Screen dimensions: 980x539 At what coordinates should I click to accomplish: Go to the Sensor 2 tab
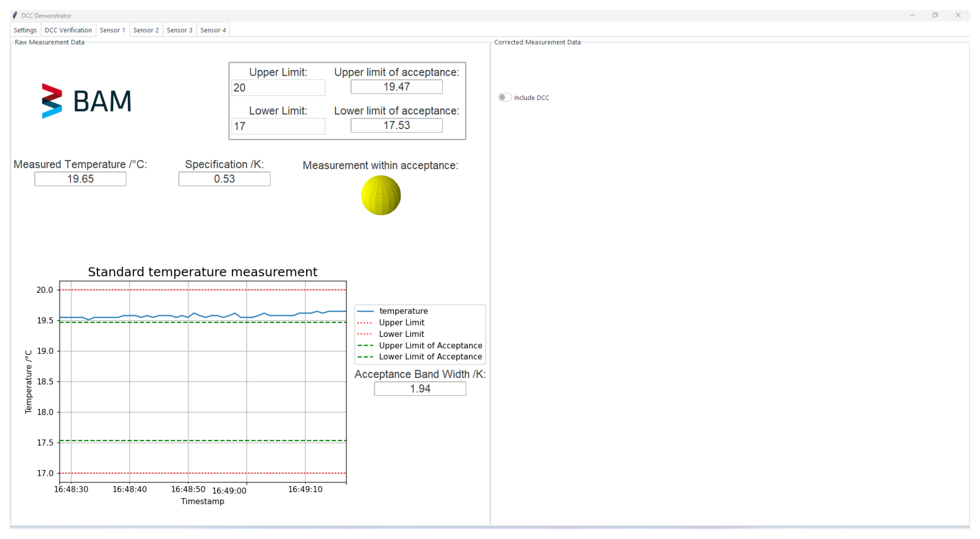(146, 30)
